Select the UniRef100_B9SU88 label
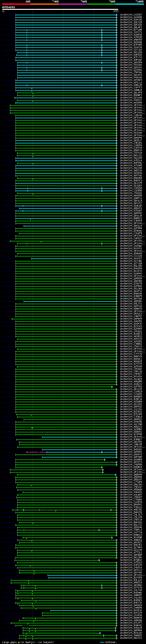The image size is (146, 644). coord(131,42)
